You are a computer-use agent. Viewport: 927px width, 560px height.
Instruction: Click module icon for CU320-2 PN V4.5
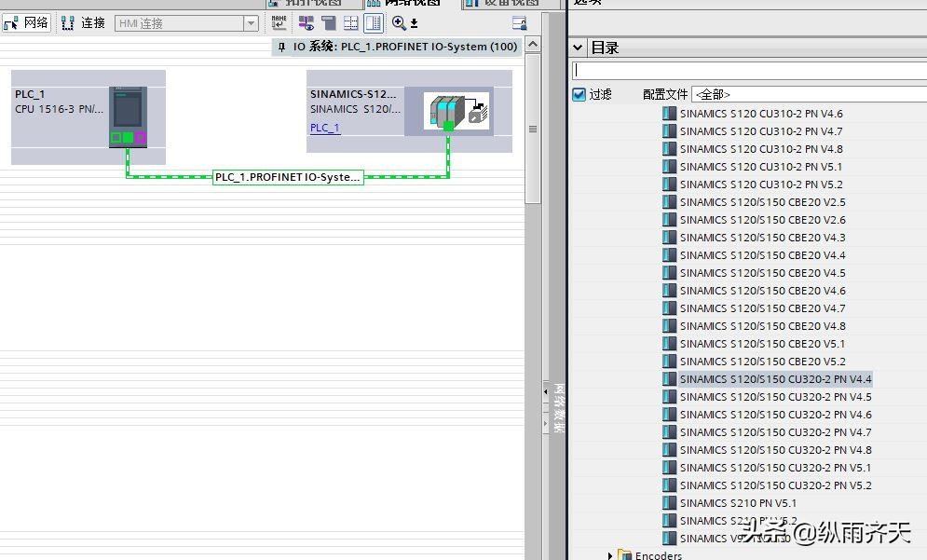669,397
